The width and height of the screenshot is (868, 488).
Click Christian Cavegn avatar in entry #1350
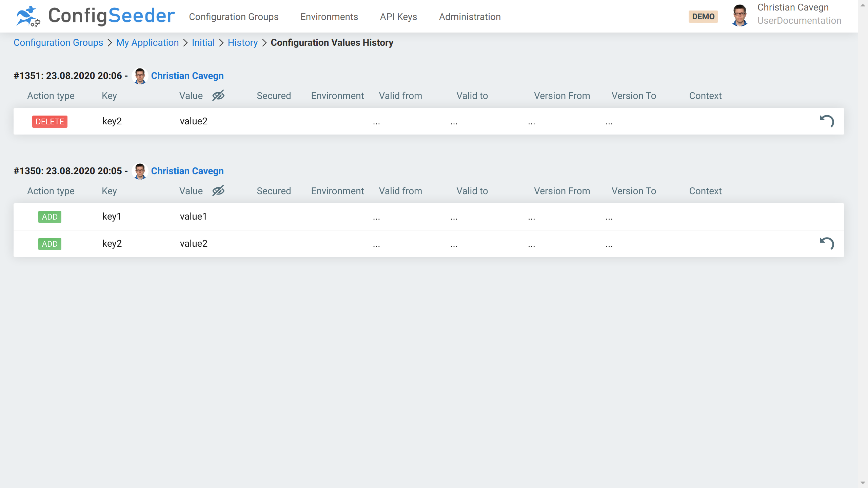point(140,171)
